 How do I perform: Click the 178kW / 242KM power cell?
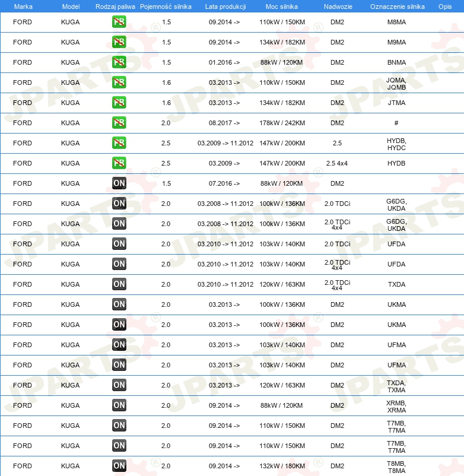(x=282, y=123)
